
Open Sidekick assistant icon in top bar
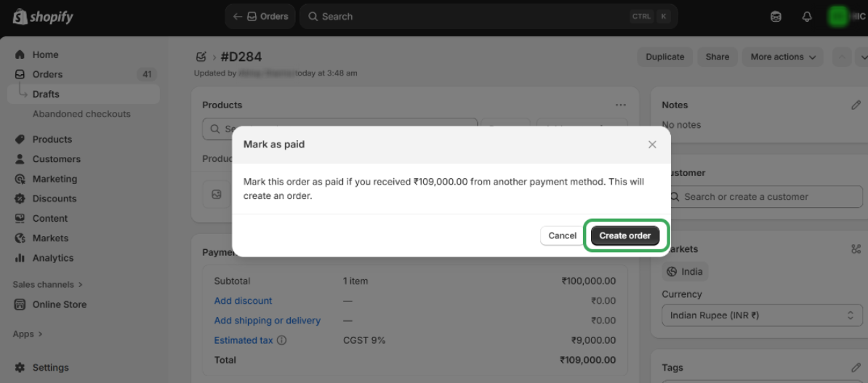pos(776,17)
